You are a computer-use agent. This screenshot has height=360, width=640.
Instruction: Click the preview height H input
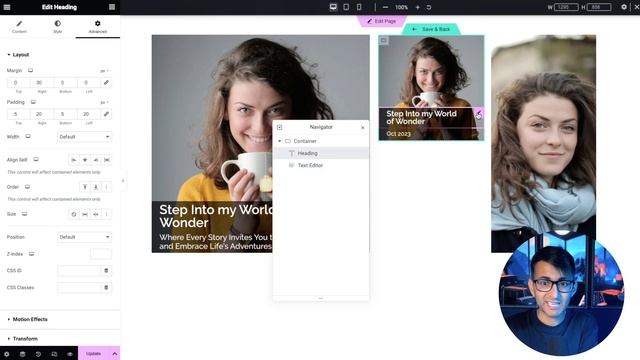(x=599, y=7)
